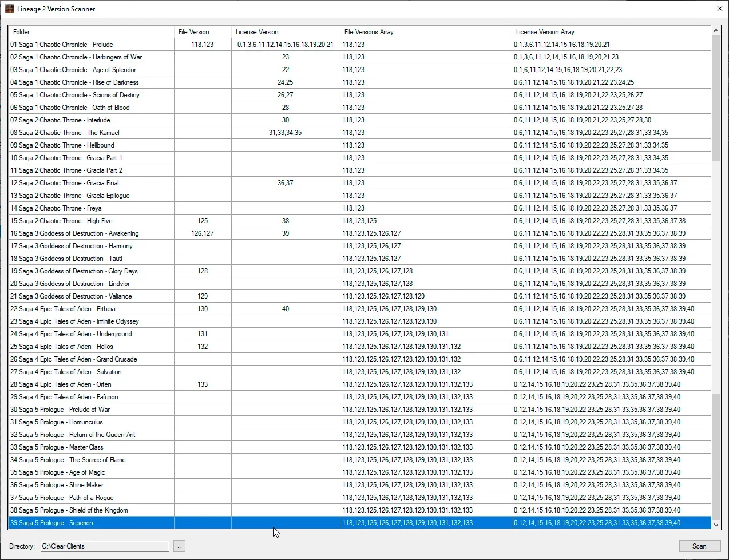Image resolution: width=729 pixels, height=560 pixels.
Task: Select row 01 Saga 1 Chaotic Chronicle - Prelude
Action: click(x=359, y=45)
